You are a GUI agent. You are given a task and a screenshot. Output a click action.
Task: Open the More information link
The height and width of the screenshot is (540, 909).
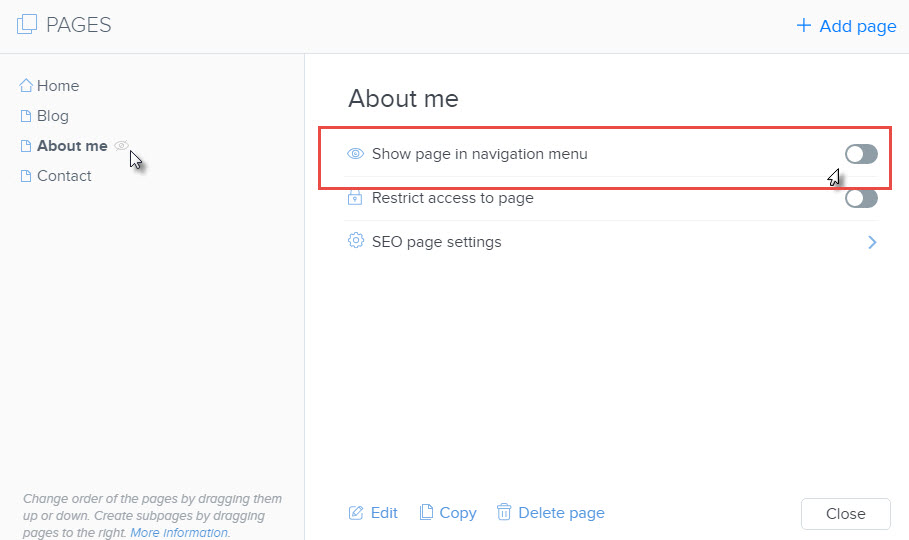[x=180, y=533]
